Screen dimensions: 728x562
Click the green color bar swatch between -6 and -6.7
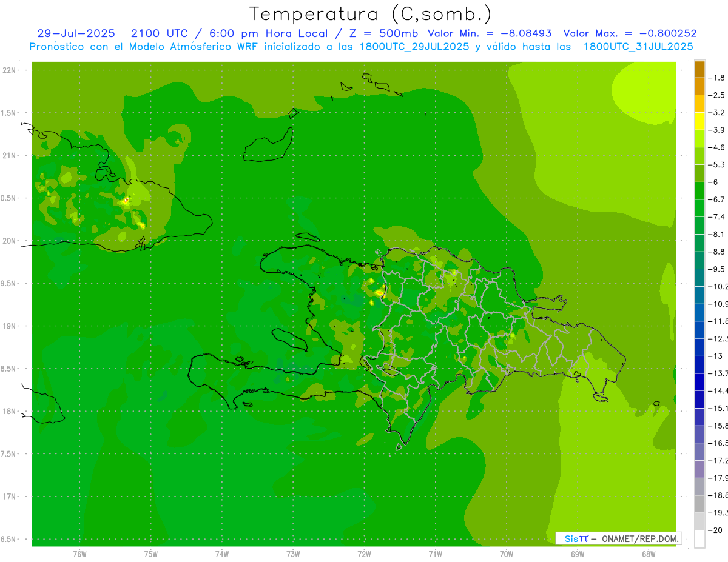(699, 190)
